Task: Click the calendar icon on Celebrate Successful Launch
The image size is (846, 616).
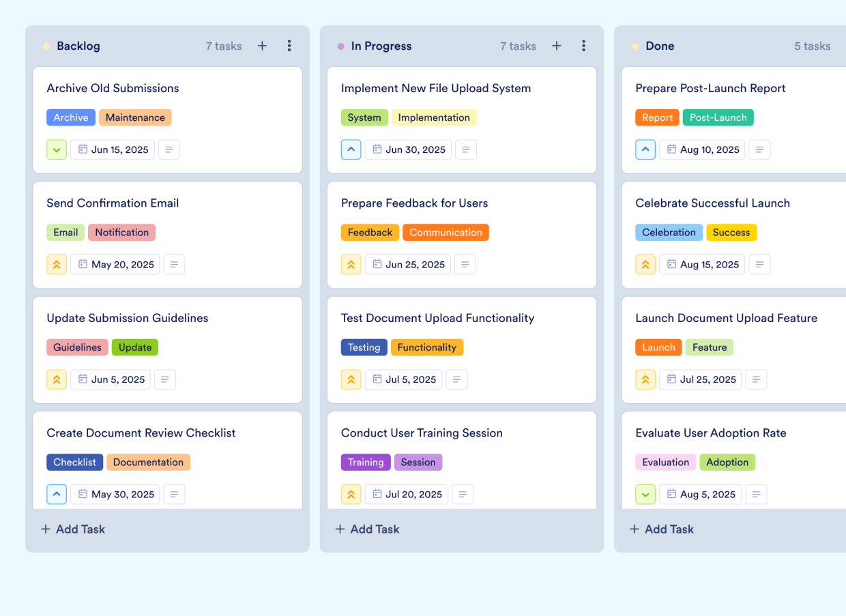Action: pyautogui.click(x=672, y=264)
